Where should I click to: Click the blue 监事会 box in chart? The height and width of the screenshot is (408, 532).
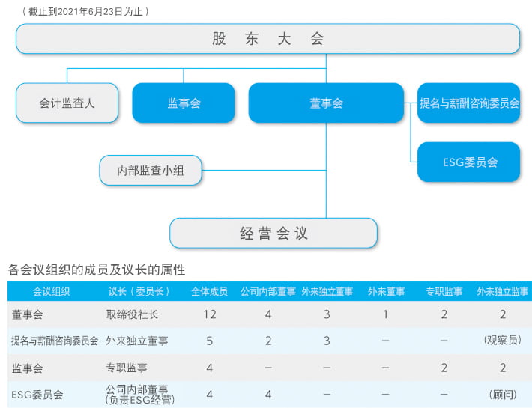click(184, 103)
